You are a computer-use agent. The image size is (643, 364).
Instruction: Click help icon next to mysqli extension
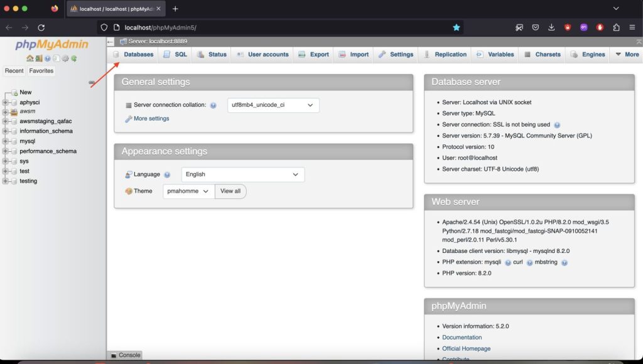[507, 263]
